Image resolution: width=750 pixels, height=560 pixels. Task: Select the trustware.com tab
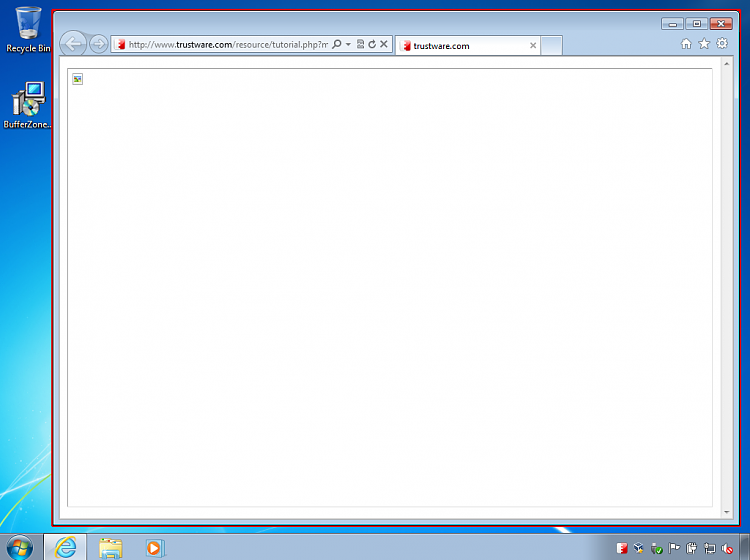pos(468,46)
